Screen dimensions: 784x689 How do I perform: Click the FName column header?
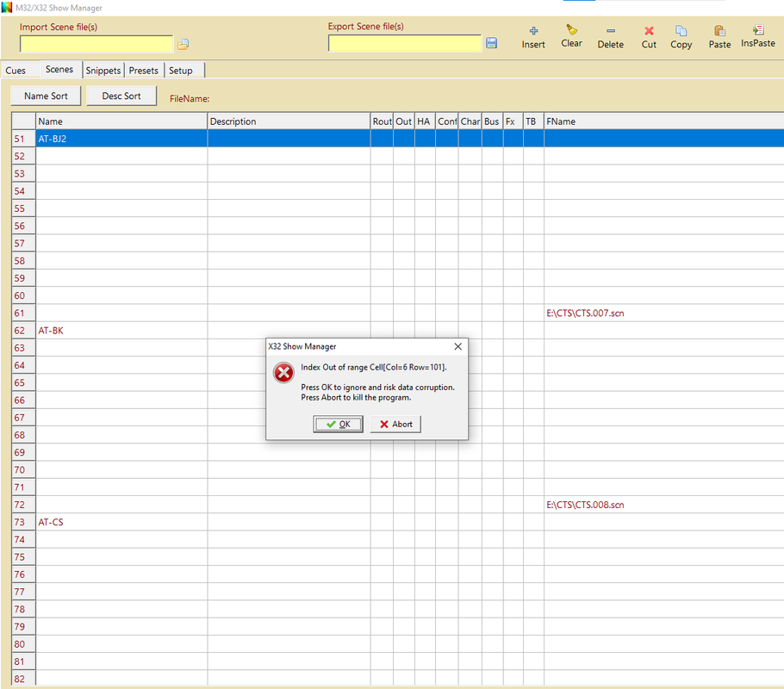664,121
